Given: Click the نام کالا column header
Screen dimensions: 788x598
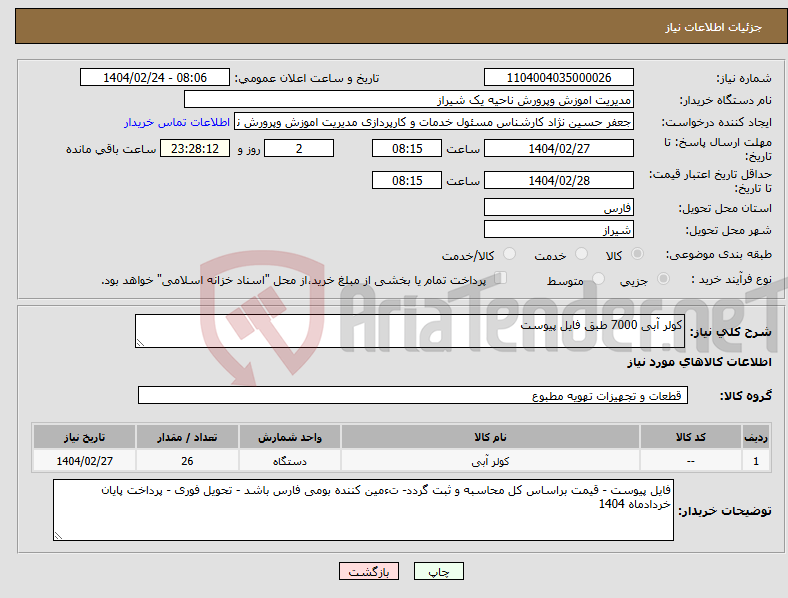Looking at the screenshot, I should tap(490, 437).
